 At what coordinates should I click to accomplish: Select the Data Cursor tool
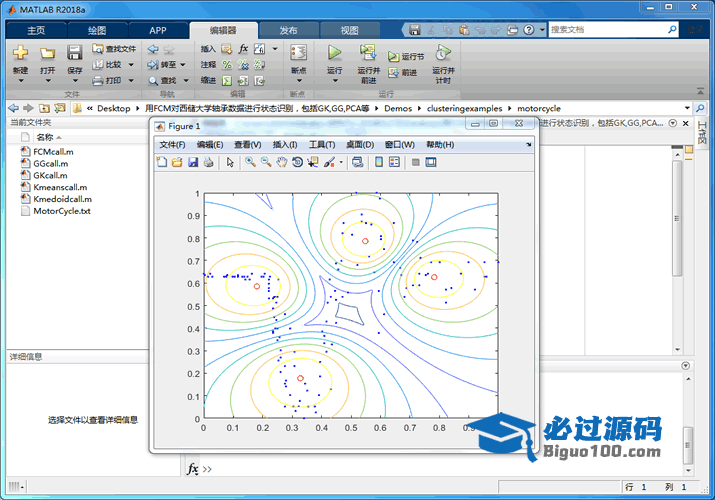click(x=313, y=162)
